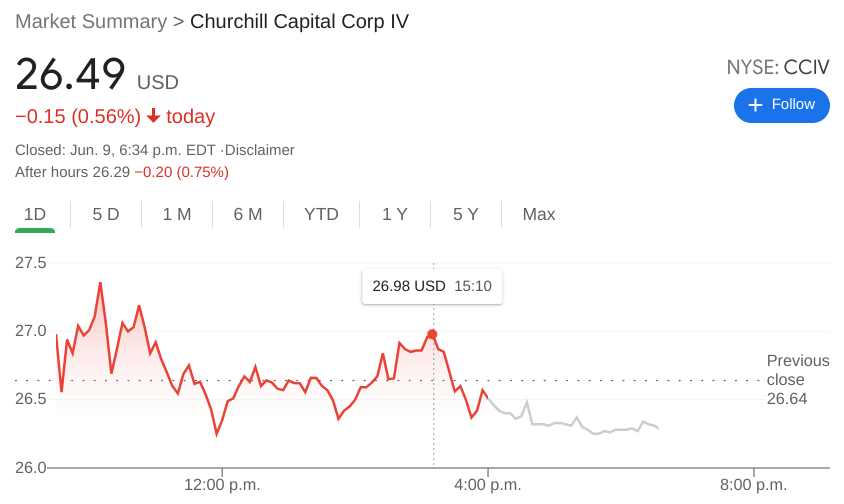This screenshot has width=844, height=504.
Task: Switch to the 5 D range tab
Action: [106, 214]
